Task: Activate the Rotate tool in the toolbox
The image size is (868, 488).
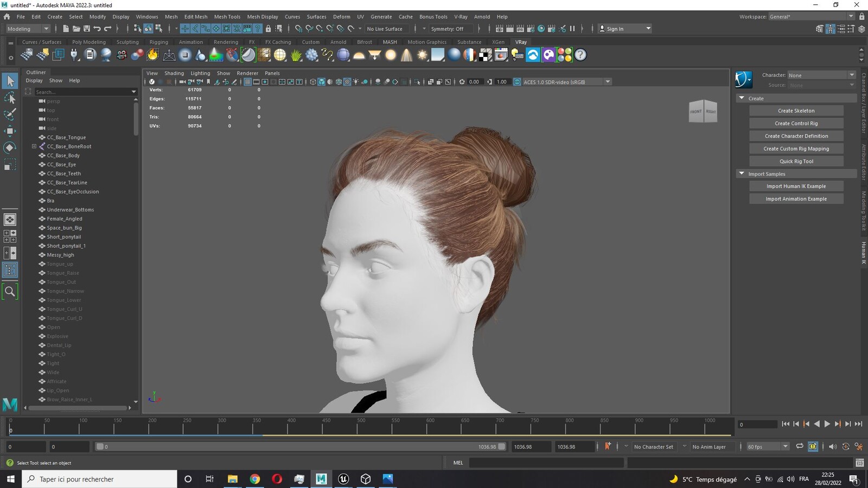Action: point(10,147)
